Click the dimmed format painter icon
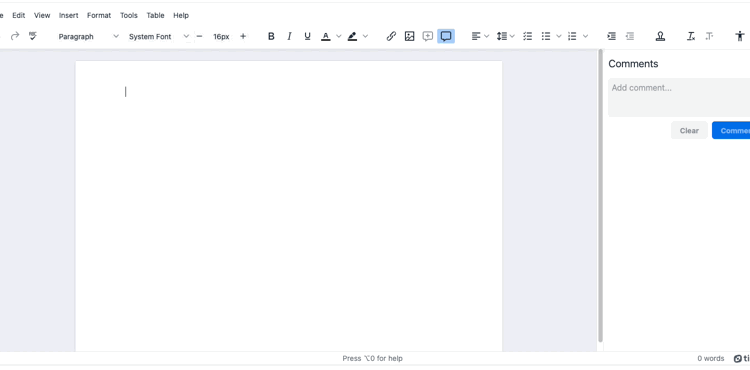The image size is (750, 370). [x=709, y=36]
